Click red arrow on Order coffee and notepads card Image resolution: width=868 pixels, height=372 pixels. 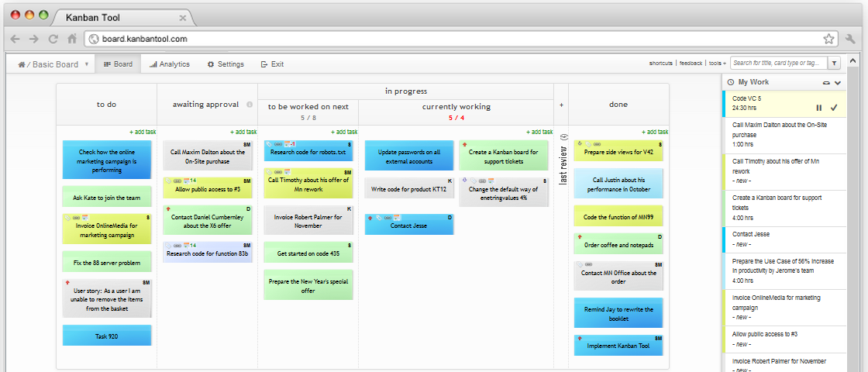579,236
